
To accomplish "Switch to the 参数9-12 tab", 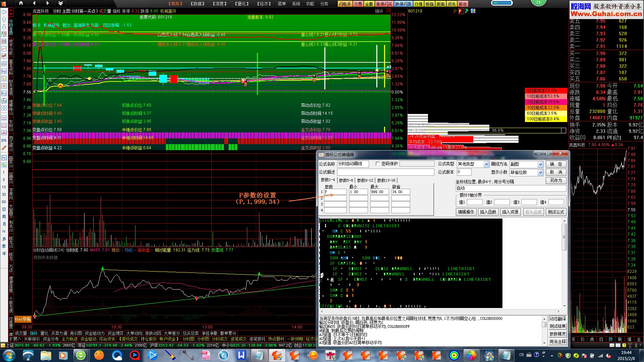I will [x=365, y=180].
